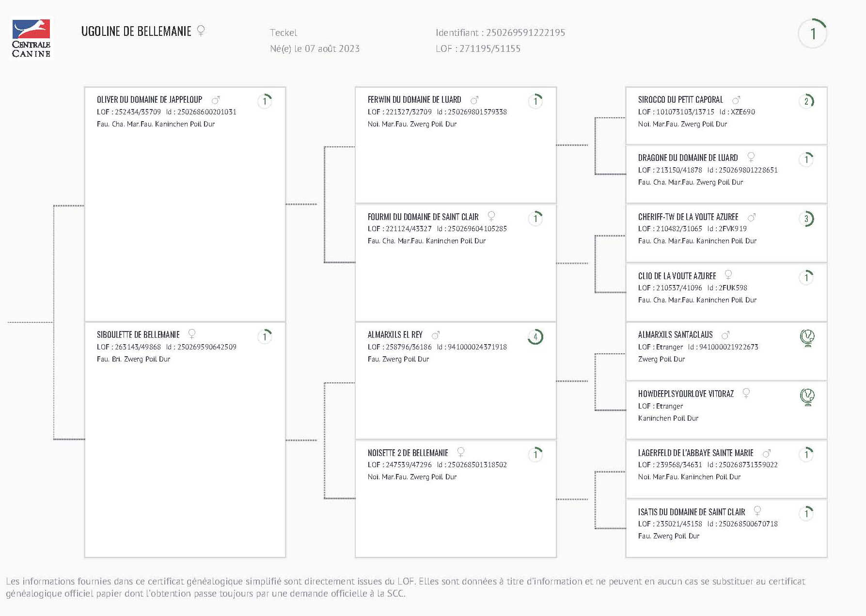
Task: Open the Lagerfeld de l'Abbaye Sainte Marie entry
Action: [695, 453]
